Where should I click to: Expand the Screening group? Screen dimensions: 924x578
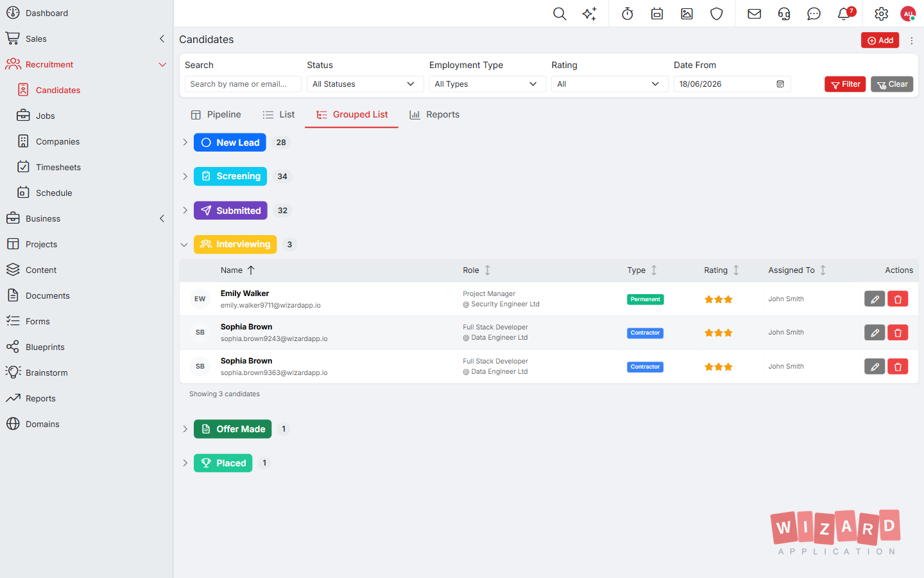click(x=185, y=177)
